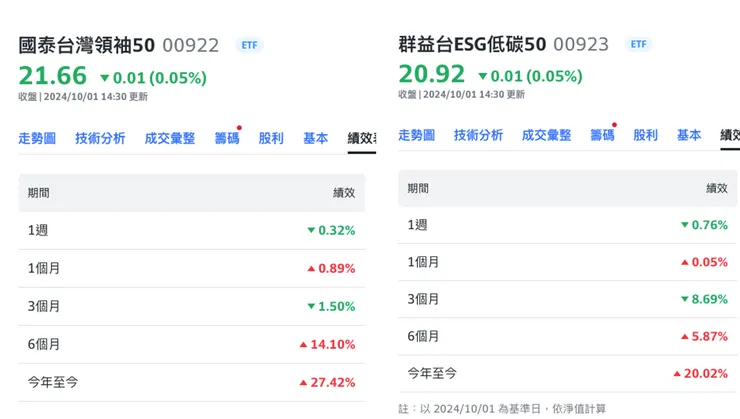
Task: Click the 群益台ESG低碳50 fund title
Action: coord(472,44)
